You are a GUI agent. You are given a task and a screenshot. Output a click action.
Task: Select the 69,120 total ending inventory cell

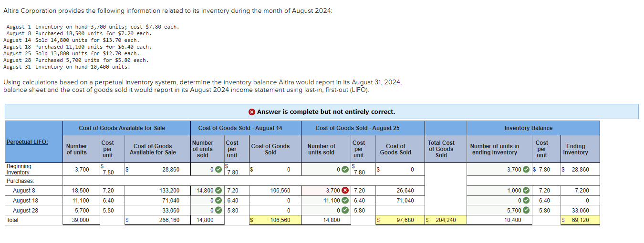(x=579, y=220)
